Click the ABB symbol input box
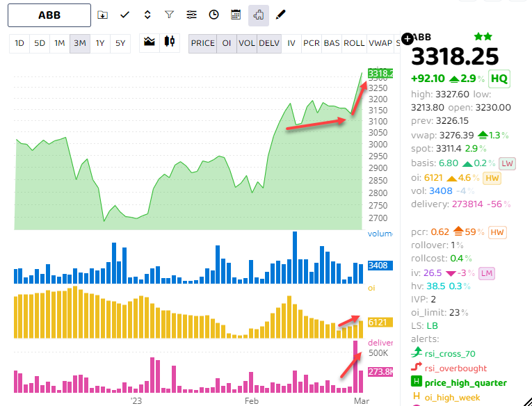This screenshot has height=406, width=532. (x=49, y=15)
